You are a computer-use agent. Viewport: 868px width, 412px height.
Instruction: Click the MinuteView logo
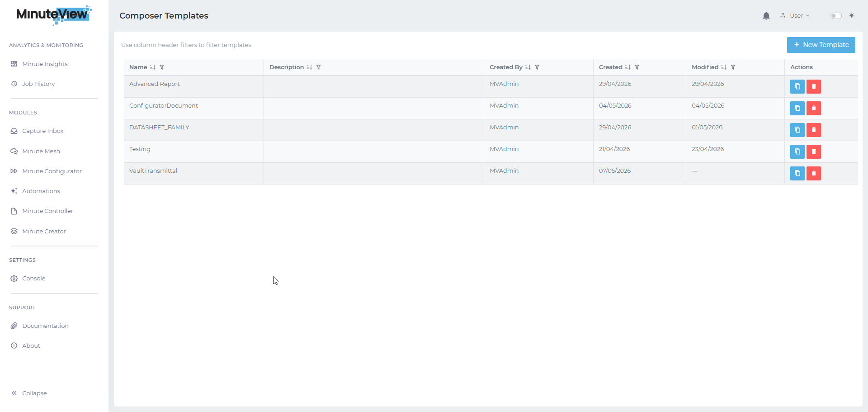pyautogui.click(x=54, y=15)
